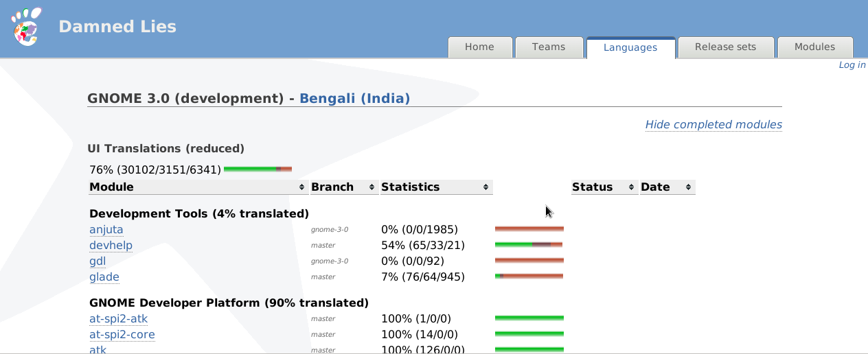Viewport: 868px width, 354px height.
Task: Select the '0% (0/0/1985)' statistic
Action: 420,229
